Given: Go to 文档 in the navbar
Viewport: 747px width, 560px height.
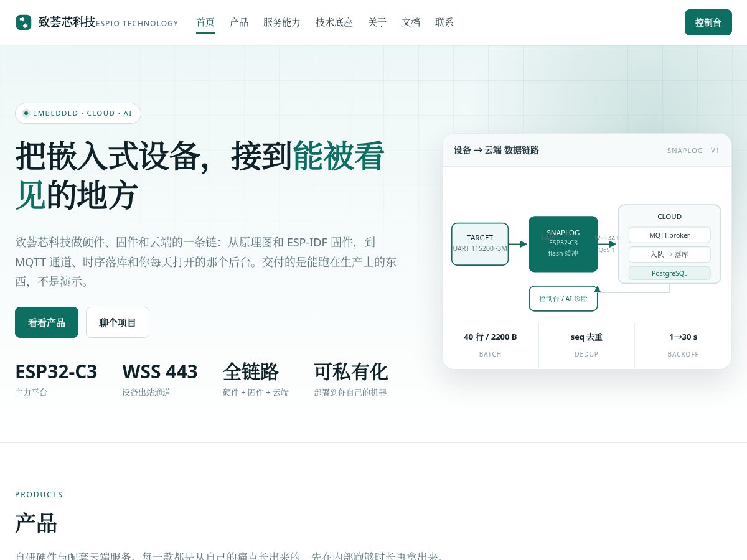Looking at the screenshot, I should click(x=411, y=22).
